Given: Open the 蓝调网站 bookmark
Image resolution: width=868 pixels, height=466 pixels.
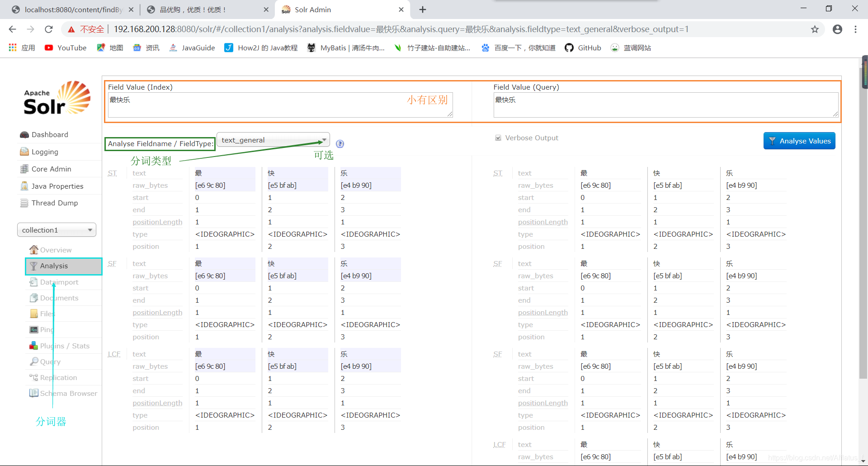Looking at the screenshot, I should coord(631,48).
